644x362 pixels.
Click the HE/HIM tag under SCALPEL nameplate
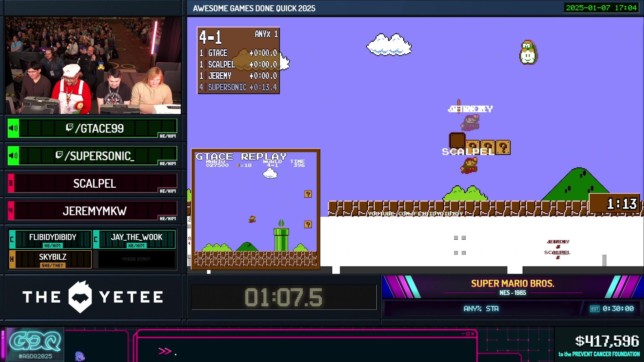pos(167,191)
